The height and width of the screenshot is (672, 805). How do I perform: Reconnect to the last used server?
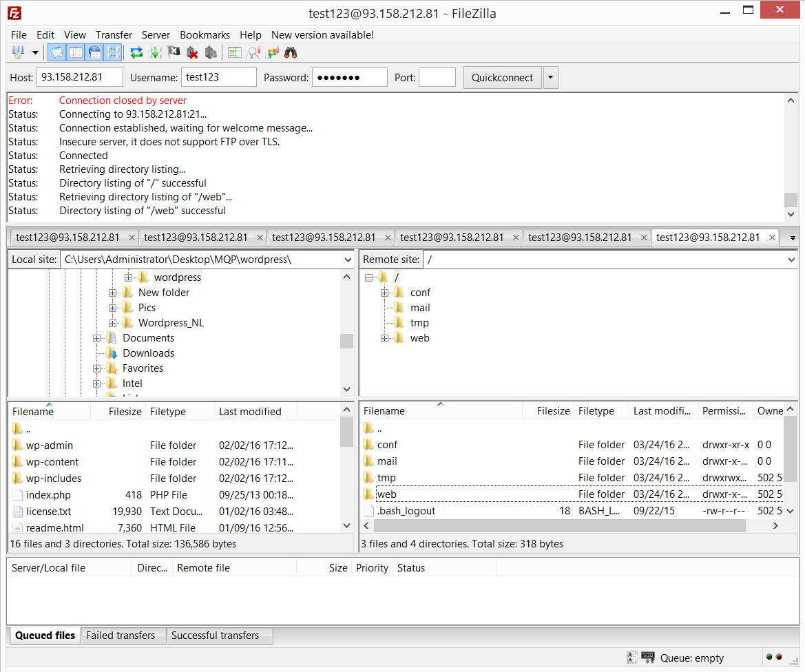[x=211, y=52]
